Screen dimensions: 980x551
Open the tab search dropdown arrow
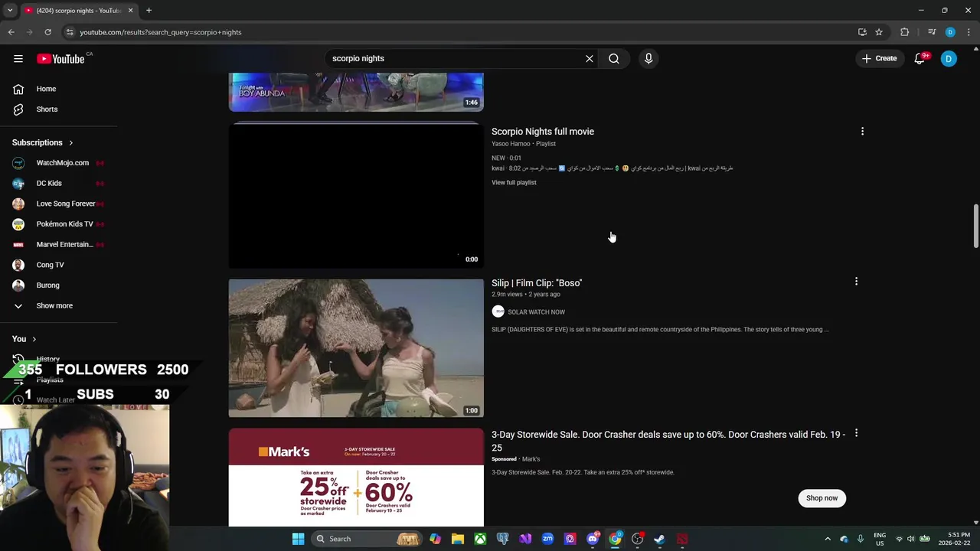coord(10,11)
